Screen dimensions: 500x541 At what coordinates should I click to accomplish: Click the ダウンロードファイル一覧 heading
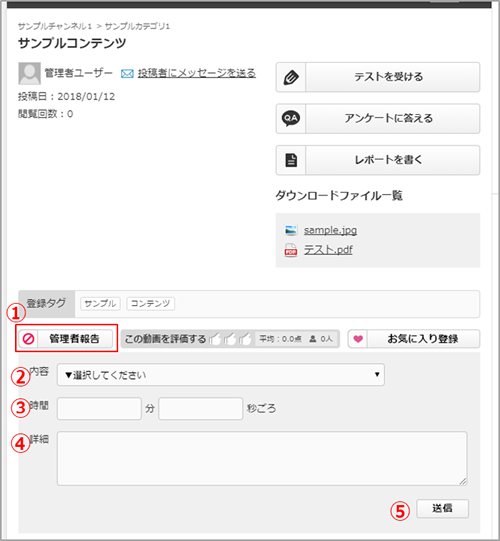(339, 196)
